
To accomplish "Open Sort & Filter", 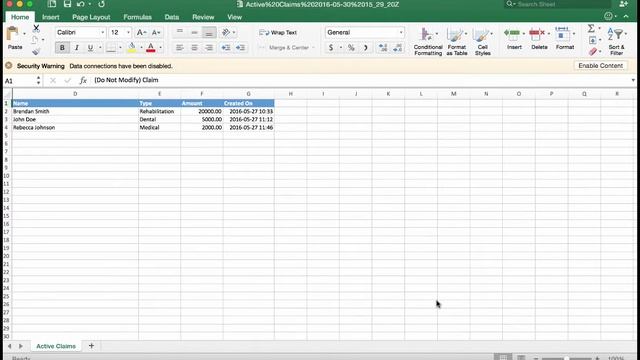I will [x=616, y=42].
